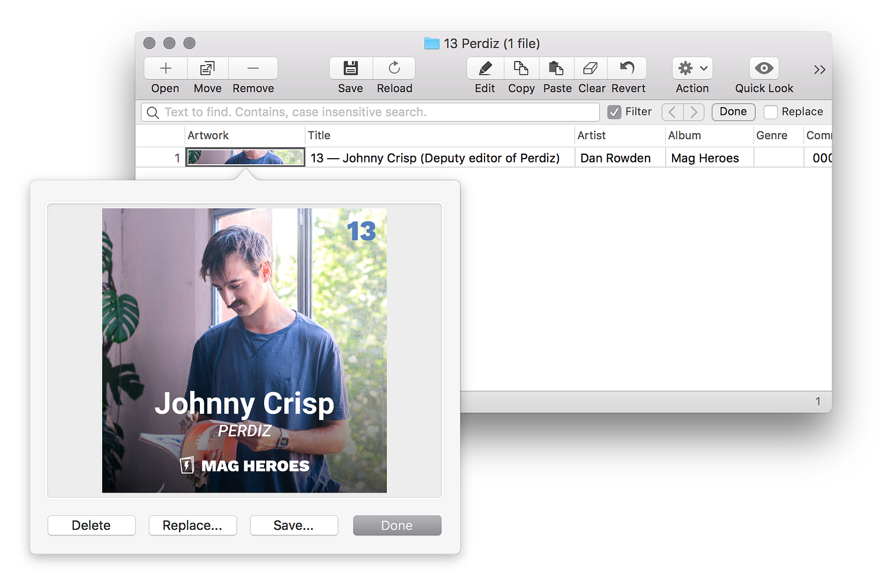Click Replace... button in artwork popover
888x588 pixels.
(x=193, y=525)
